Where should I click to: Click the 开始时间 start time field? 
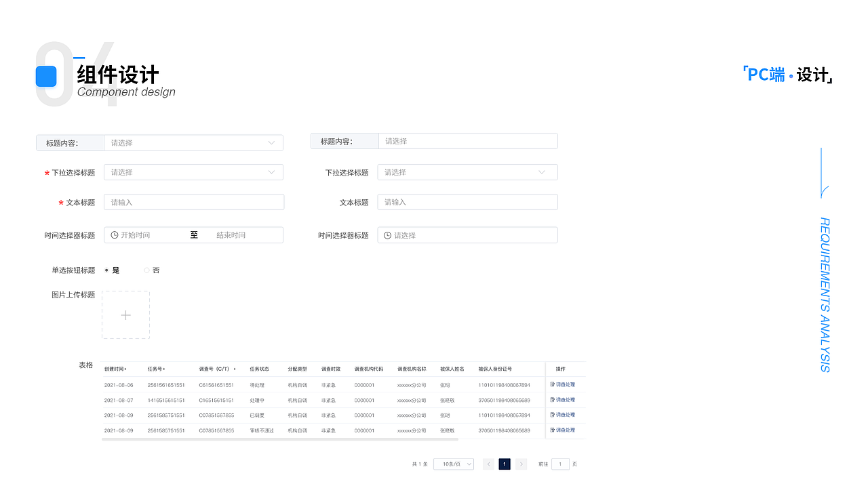136,235
